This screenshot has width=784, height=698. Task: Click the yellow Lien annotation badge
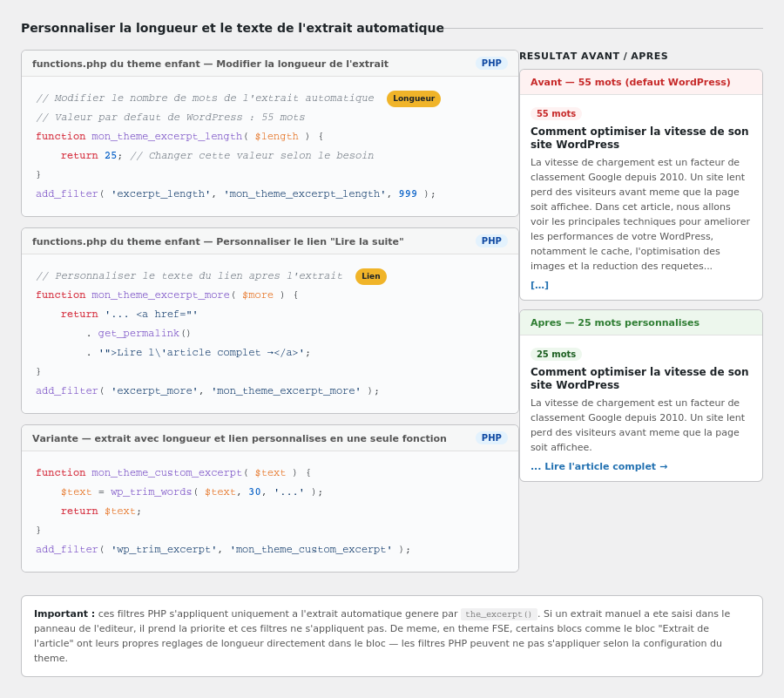(x=370, y=276)
